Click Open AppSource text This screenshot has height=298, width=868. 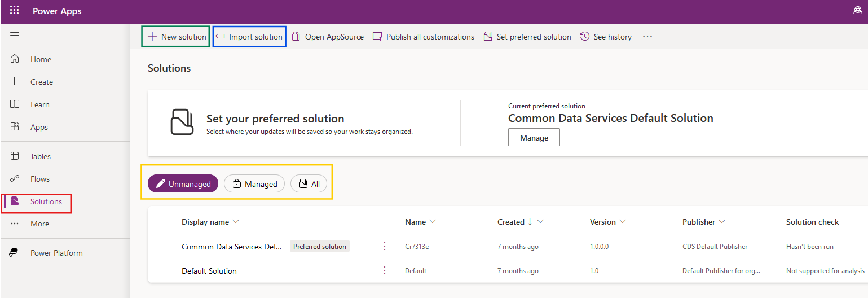334,37
